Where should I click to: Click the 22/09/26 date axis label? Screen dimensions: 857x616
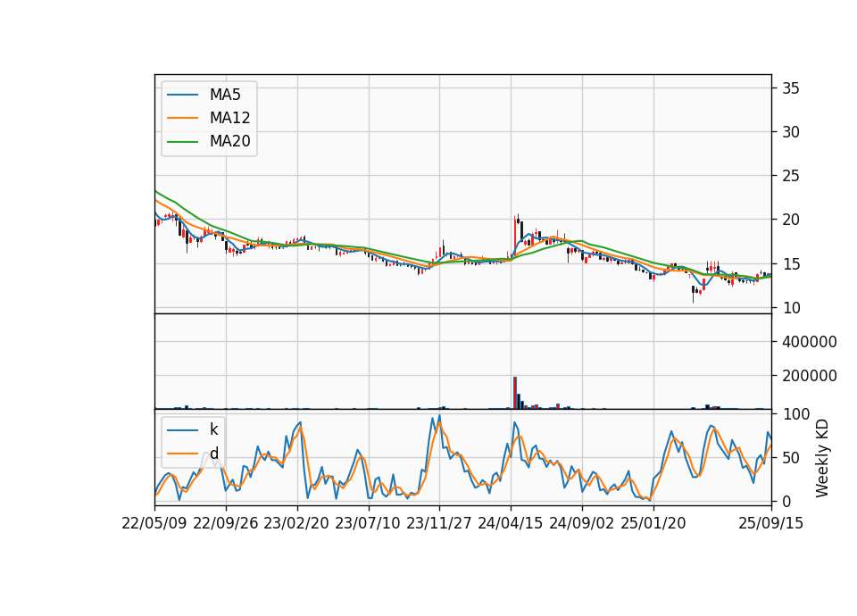[x=226, y=523]
